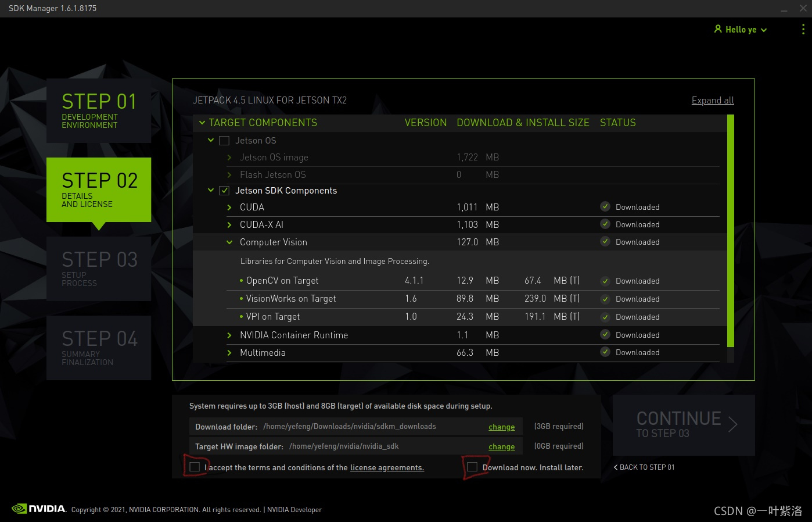The width and height of the screenshot is (812, 522).
Task: Go to Step 01 Development Environment
Action: (x=99, y=110)
